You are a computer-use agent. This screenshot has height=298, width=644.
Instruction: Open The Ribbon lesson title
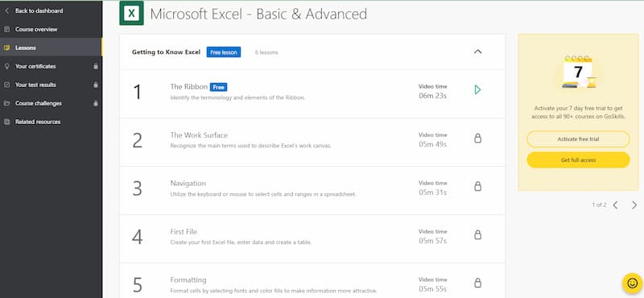[x=189, y=87]
